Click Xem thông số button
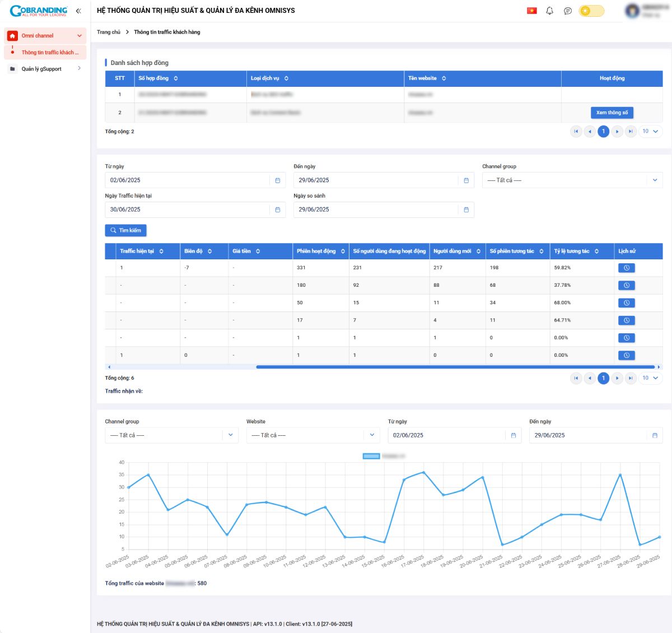The height and width of the screenshot is (633, 672). 612,113
